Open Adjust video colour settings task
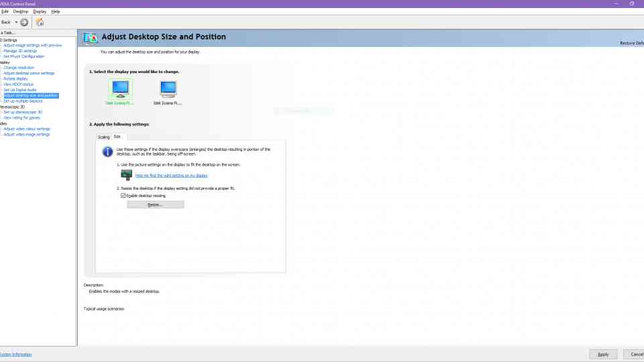The image size is (644, 362). [x=27, y=129]
